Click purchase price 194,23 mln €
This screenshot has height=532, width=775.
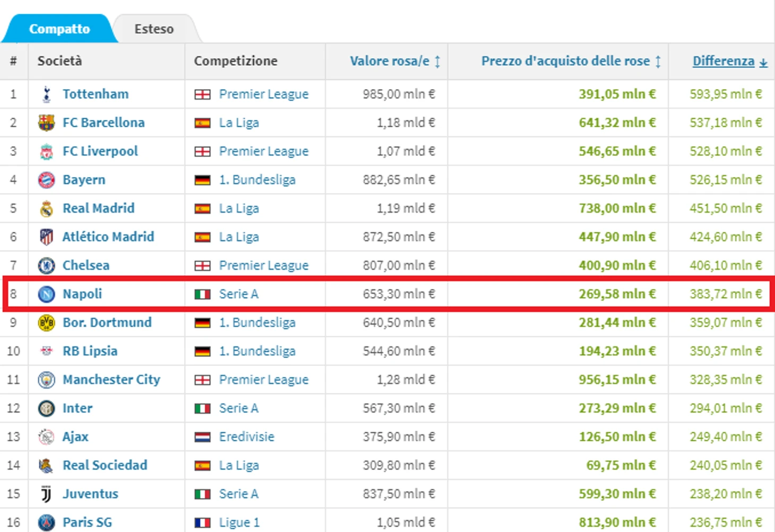coord(617,351)
